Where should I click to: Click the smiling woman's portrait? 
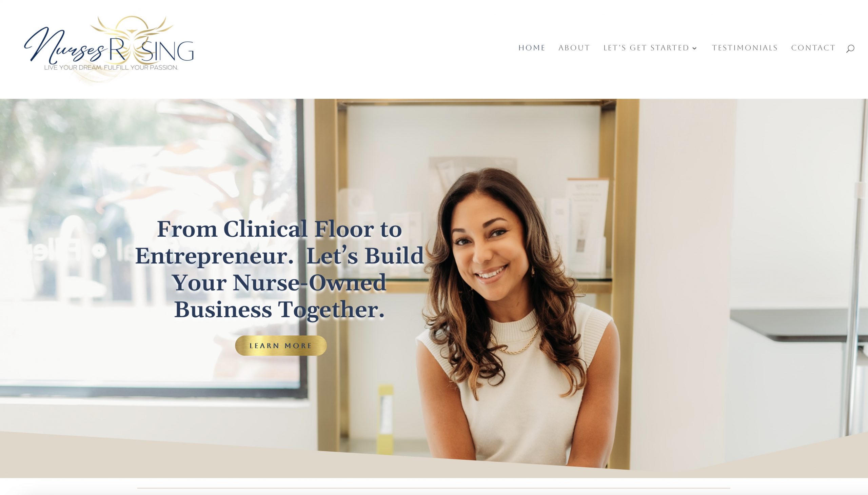coord(517,316)
